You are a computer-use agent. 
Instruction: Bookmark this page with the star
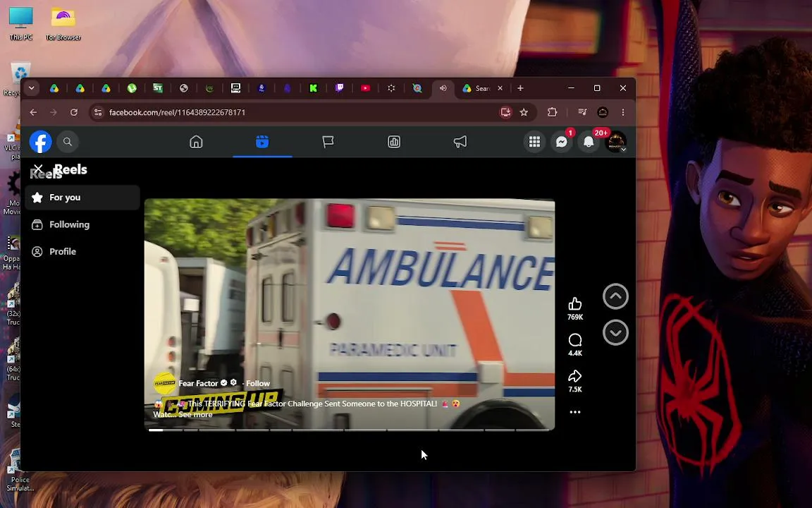coord(524,112)
